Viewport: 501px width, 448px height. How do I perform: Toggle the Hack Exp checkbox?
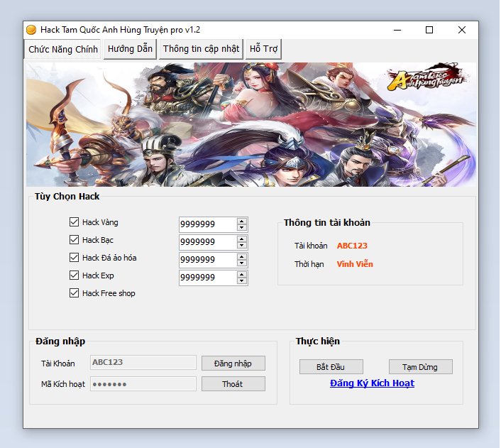(75, 275)
